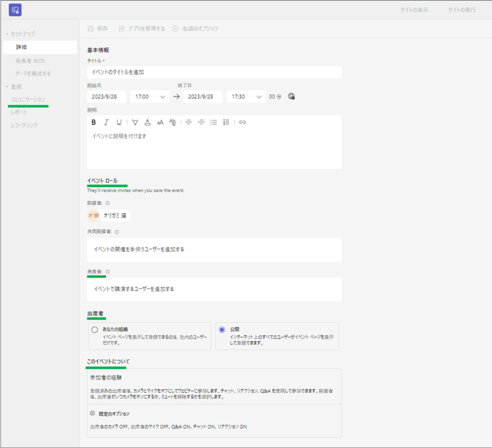Click サイトの発行 button
The width and height of the screenshot is (492, 448).
462,10
